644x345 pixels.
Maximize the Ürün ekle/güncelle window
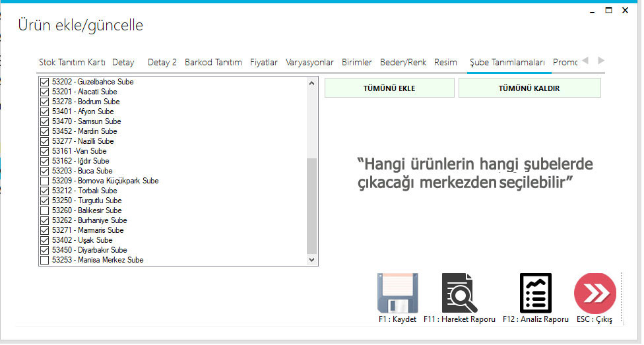(608, 11)
